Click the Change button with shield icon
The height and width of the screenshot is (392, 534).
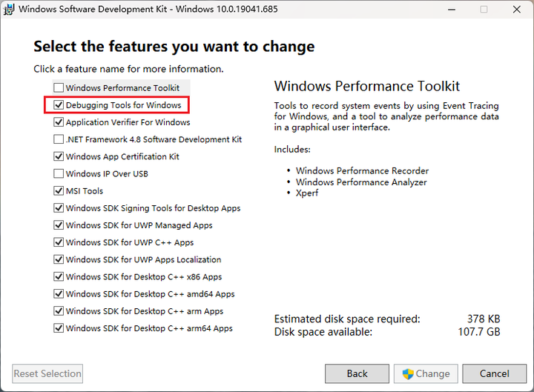tap(426, 373)
